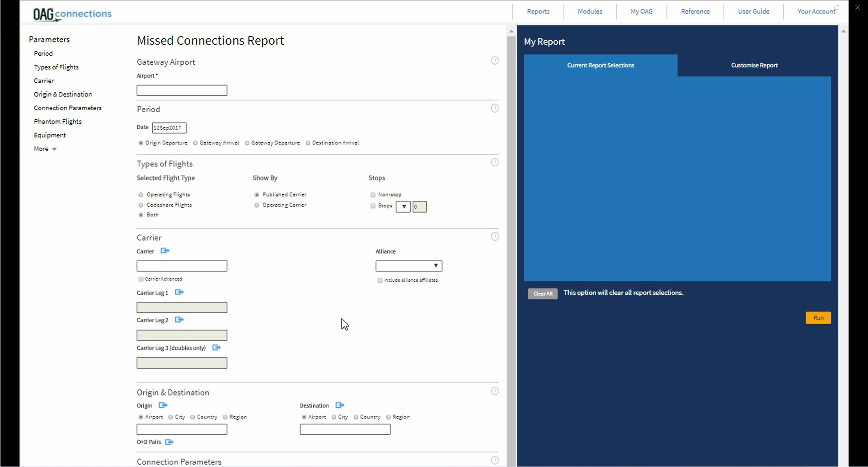Click the Gateway Airport input field
868x467 pixels.
182,90
